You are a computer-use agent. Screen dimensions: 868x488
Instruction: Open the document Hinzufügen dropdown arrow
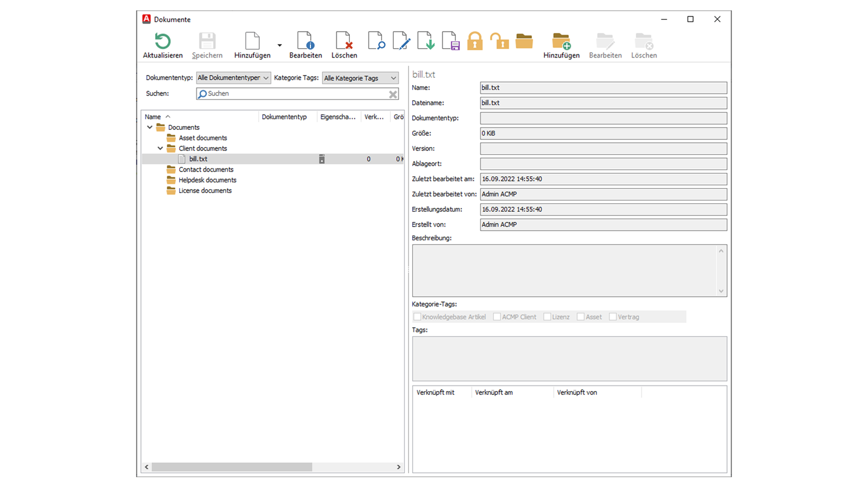pyautogui.click(x=279, y=45)
